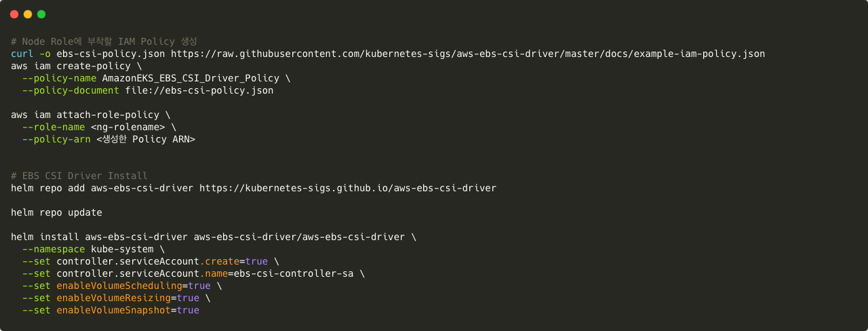This screenshot has height=331, width=868.
Task: Click the EBS CSI Driver Install comment
Action: pyautogui.click(x=79, y=176)
